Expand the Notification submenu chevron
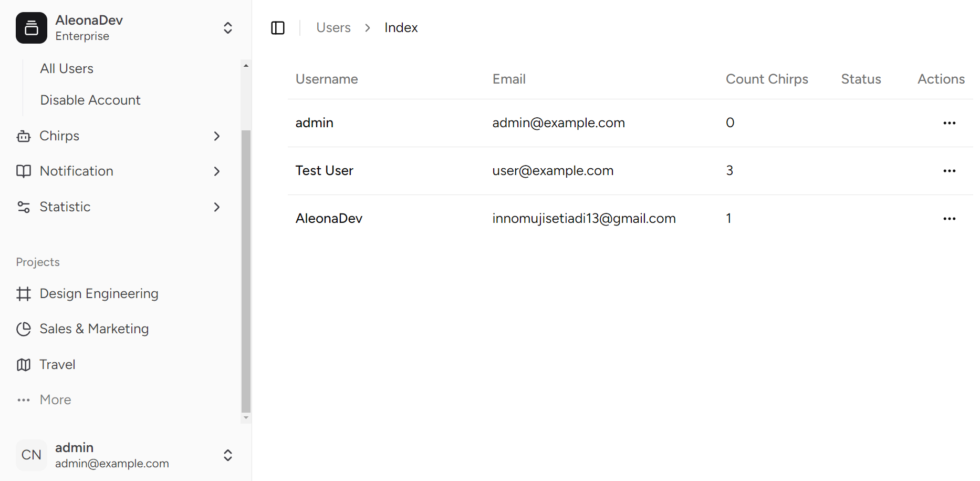980x481 pixels. pos(217,171)
